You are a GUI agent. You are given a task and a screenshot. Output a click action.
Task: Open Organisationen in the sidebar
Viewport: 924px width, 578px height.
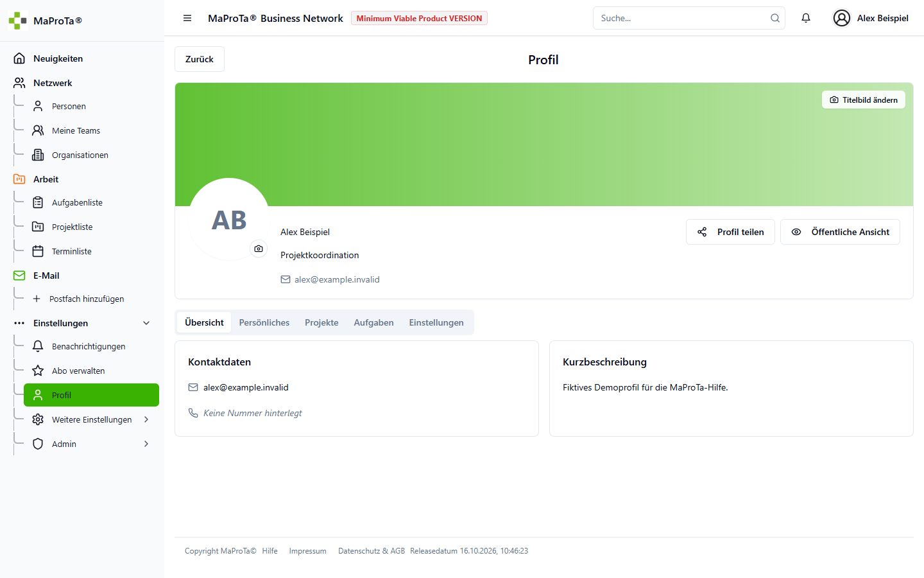[x=91, y=155]
